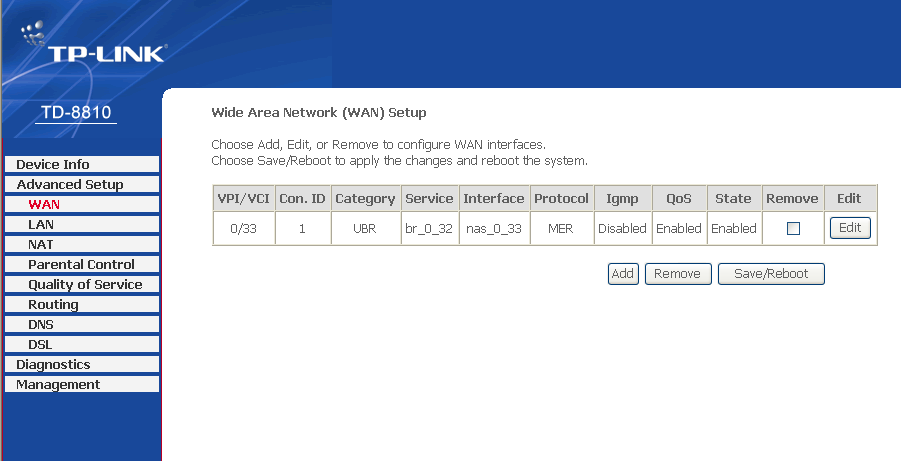Viewport: 901px width, 461px height.
Task: Open the DSL configuration page
Action: (40, 344)
